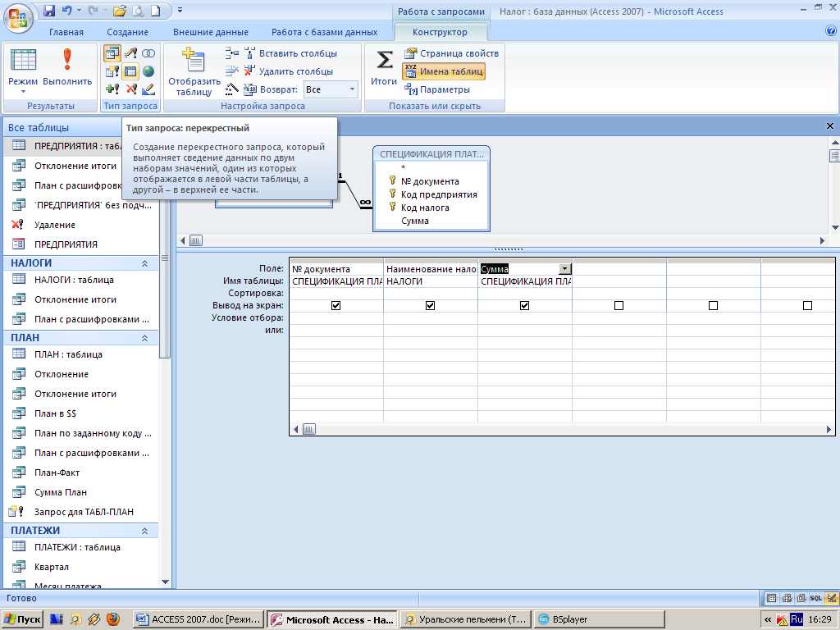Switch to SQL view in status bar
Screen dimensions: 840x630
click(816, 598)
